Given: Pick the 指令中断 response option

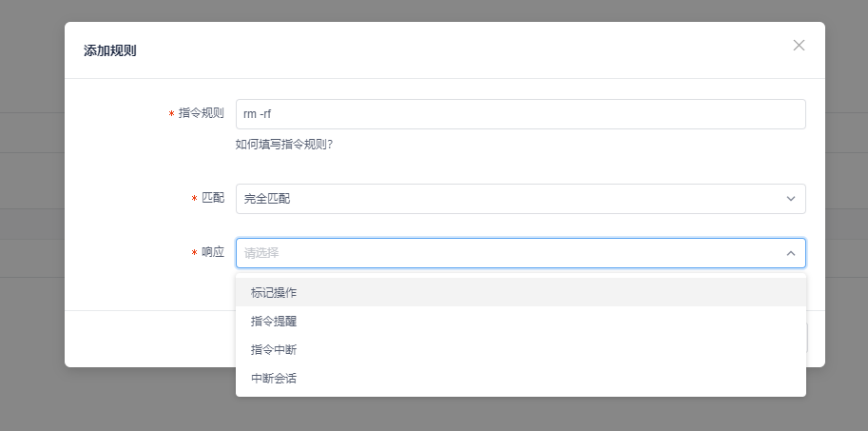Looking at the screenshot, I should [x=274, y=350].
